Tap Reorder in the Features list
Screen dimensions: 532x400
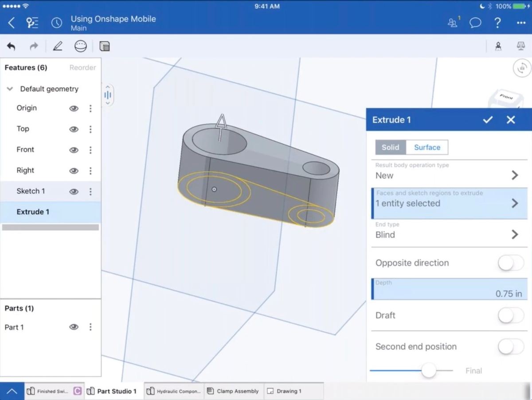[x=82, y=68]
